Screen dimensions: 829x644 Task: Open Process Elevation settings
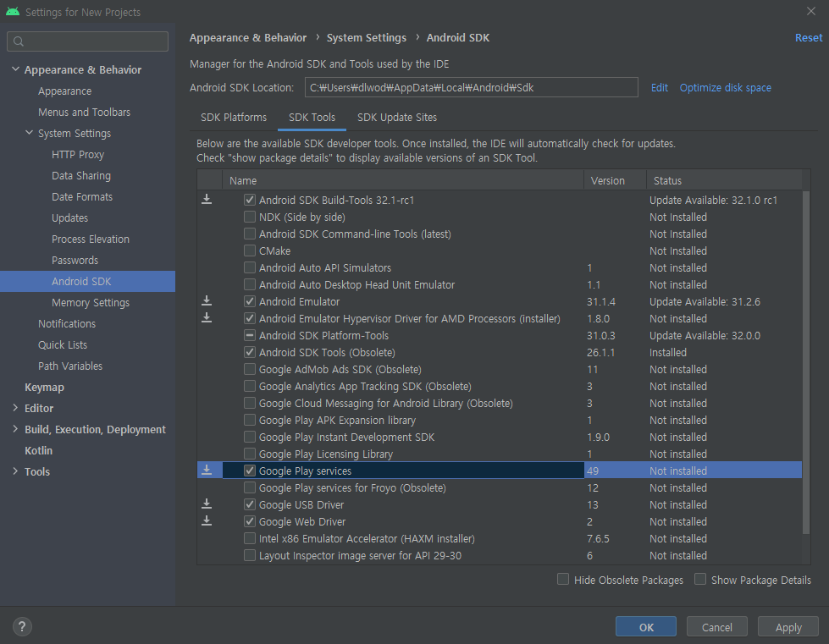[91, 239]
